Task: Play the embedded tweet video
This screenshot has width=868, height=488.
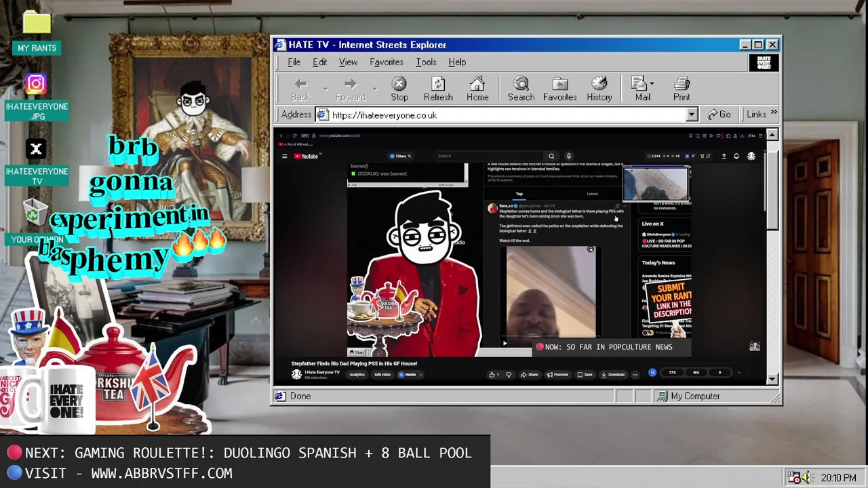Action: [x=505, y=343]
